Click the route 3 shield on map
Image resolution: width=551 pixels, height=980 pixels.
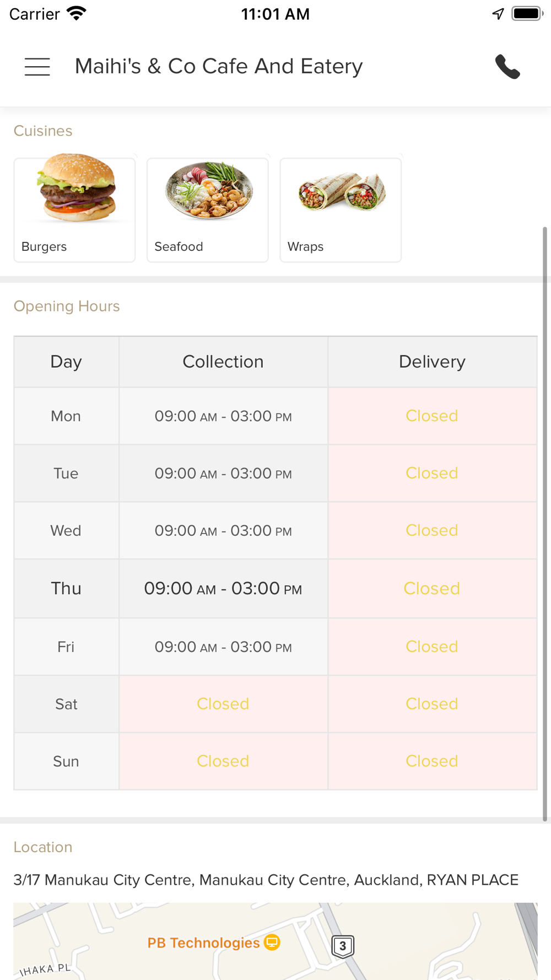pos(343,946)
